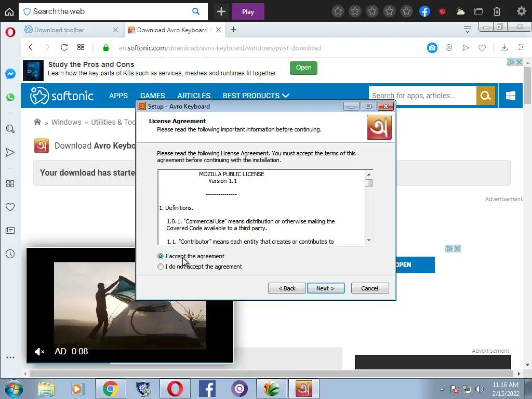Viewport: 532px width, 399px height.
Task: Click the snapshot camera icon in address bar
Action: tap(432, 48)
